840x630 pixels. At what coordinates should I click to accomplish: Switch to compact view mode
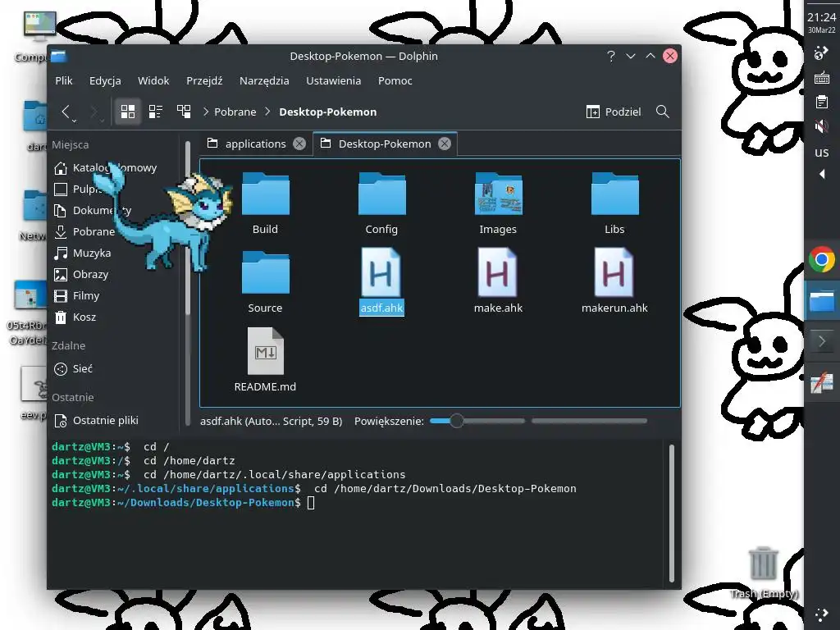tap(155, 112)
